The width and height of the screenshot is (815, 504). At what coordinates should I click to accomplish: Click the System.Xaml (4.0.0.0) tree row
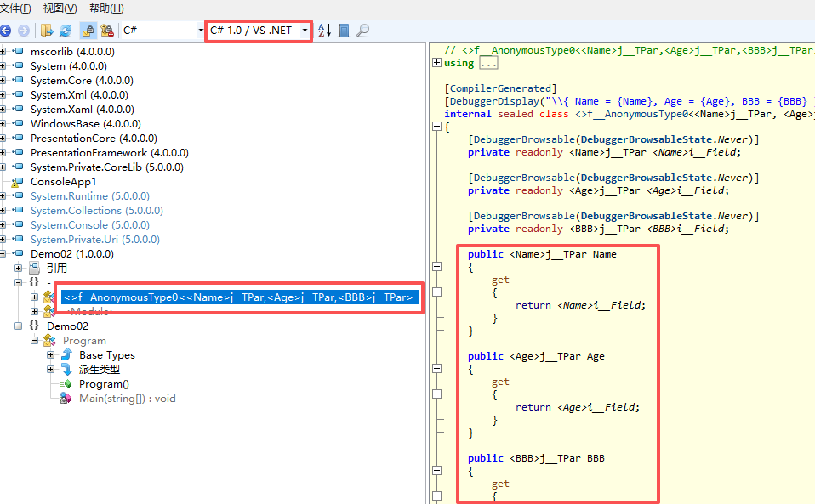pyautogui.click(x=83, y=109)
